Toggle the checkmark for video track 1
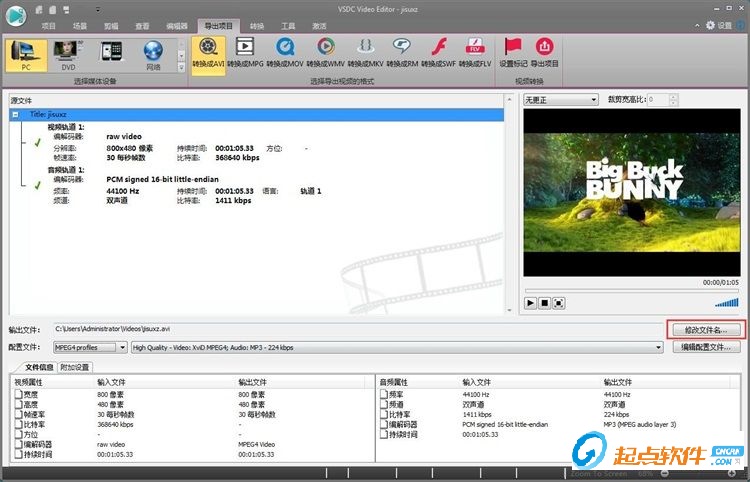This screenshot has width=750, height=482. coord(37,142)
